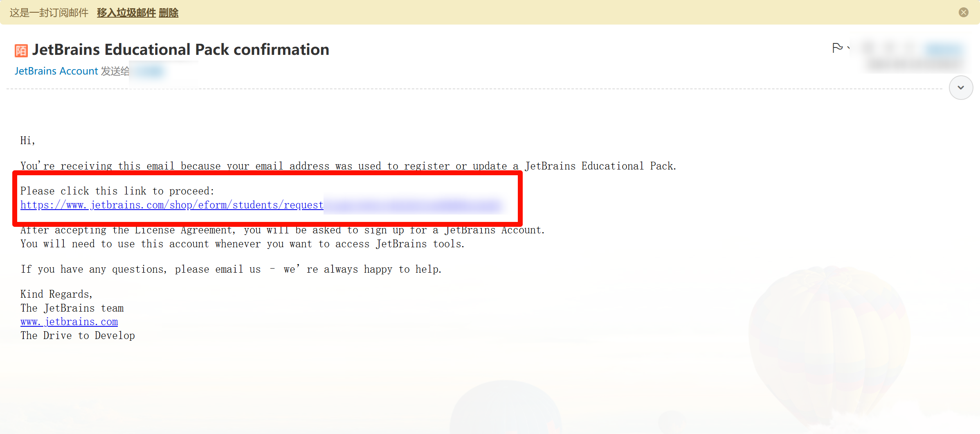The image size is (980, 434).
Task: Open the dropdown arrow beside the flag
Action: [x=848, y=48]
